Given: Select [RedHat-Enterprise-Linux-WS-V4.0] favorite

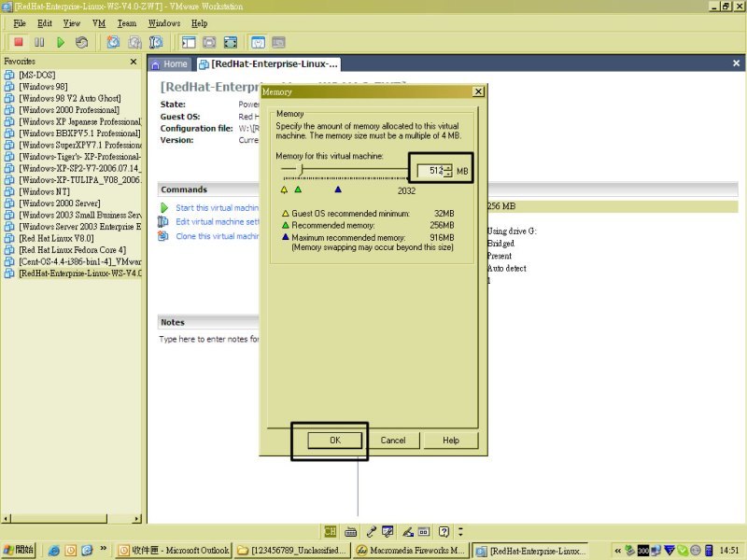Looking at the screenshot, I should click(x=80, y=273).
